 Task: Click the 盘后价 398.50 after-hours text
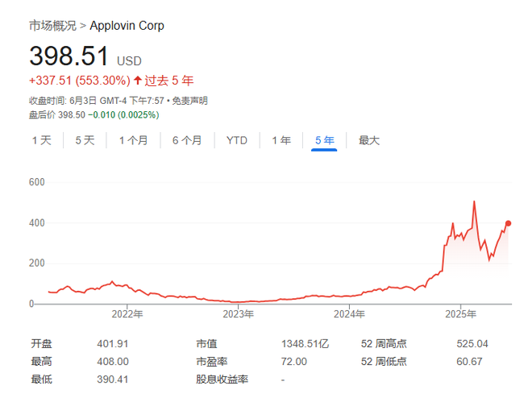(x=57, y=115)
